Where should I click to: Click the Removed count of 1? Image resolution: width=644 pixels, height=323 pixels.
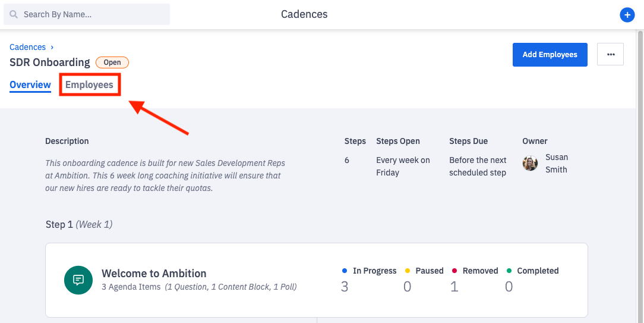coord(454,287)
